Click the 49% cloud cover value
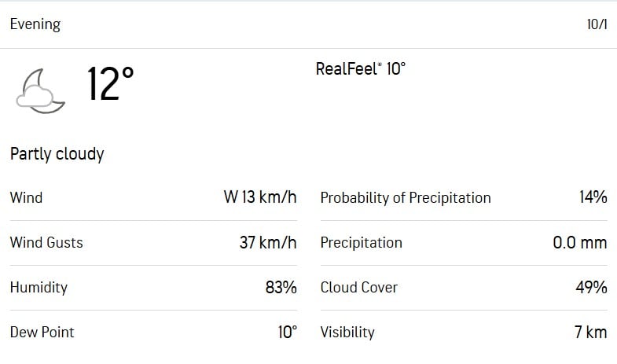The width and height of the screenshot is (617, 364). pyautogui.click(x=592, y=287)
